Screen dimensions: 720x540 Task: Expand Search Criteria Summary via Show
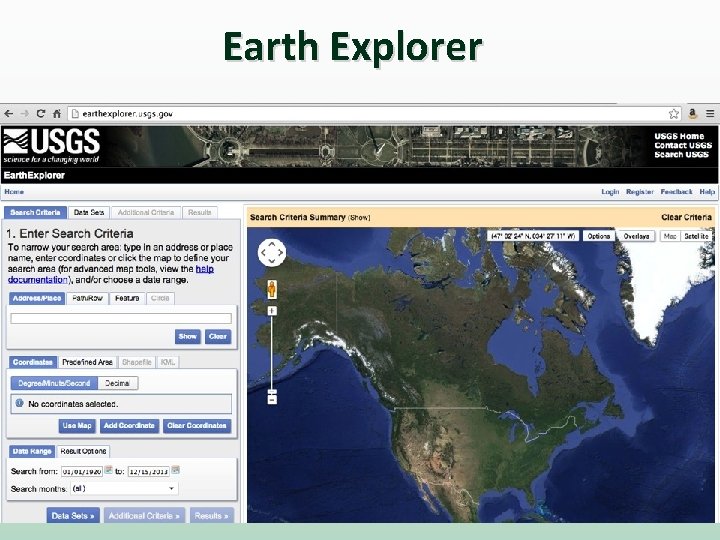pyautogui.click(x=359, y=218)
